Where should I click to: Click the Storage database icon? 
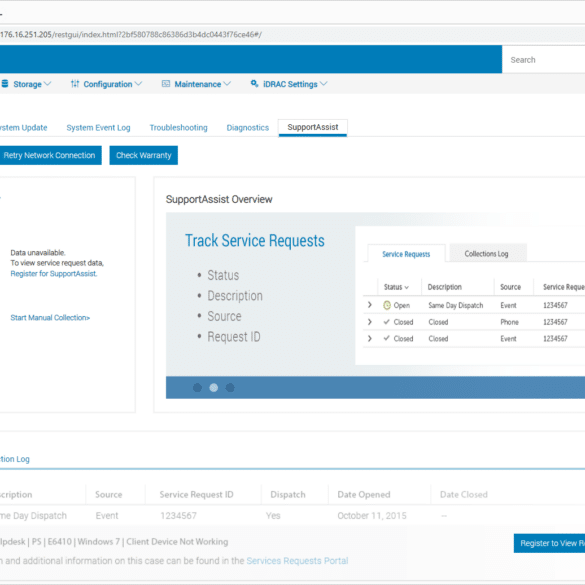tap(4, 84)
